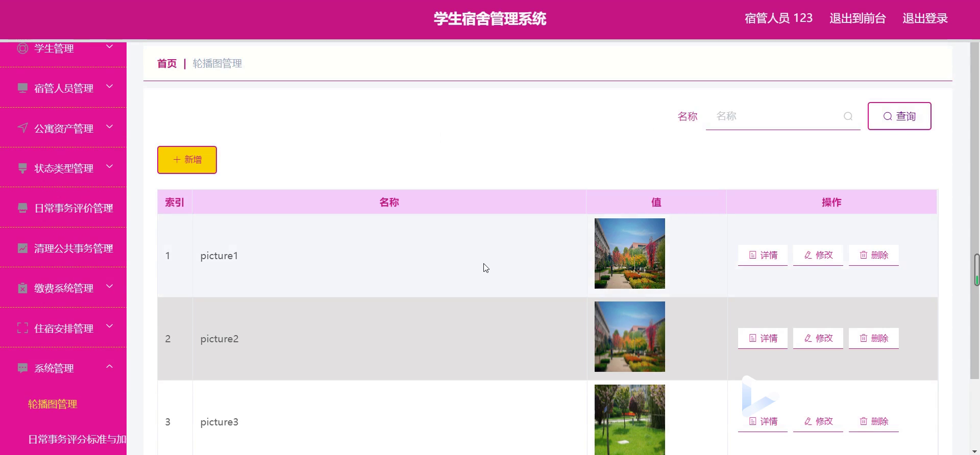Click the 查询 search button

pyautogui.click(x=899, y=116)
